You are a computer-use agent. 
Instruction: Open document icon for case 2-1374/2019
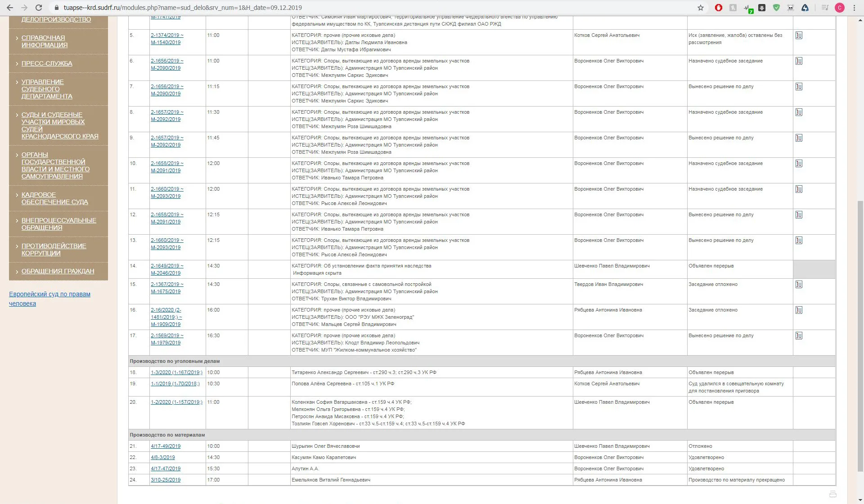coord(799,36)
